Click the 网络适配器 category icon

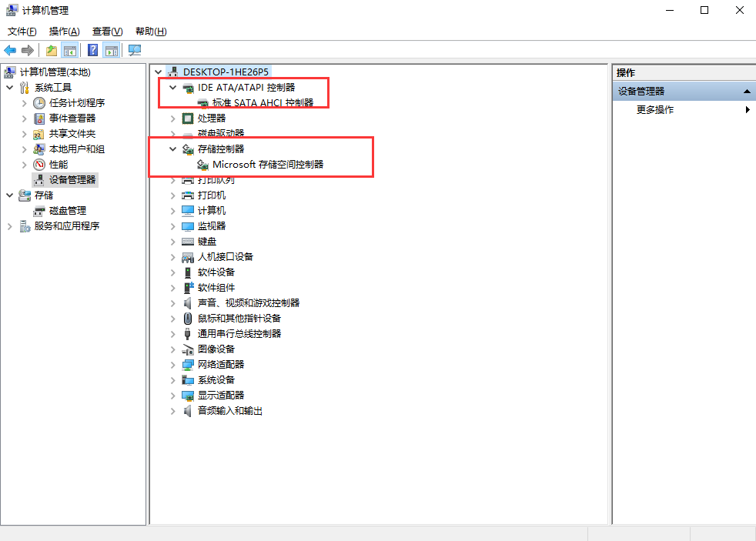click(x=188, y=365)
